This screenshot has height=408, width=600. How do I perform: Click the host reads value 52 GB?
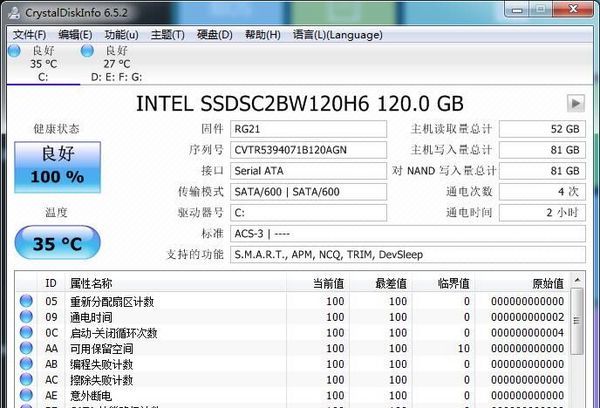pyautogui.click(x=542, y=129)
